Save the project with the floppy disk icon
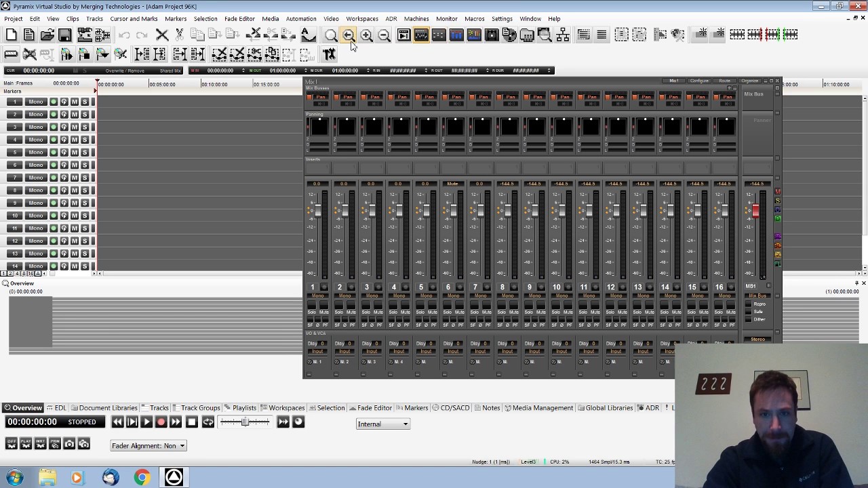The height and width of the screenshot is (488, 868). [x=64, y=35]
